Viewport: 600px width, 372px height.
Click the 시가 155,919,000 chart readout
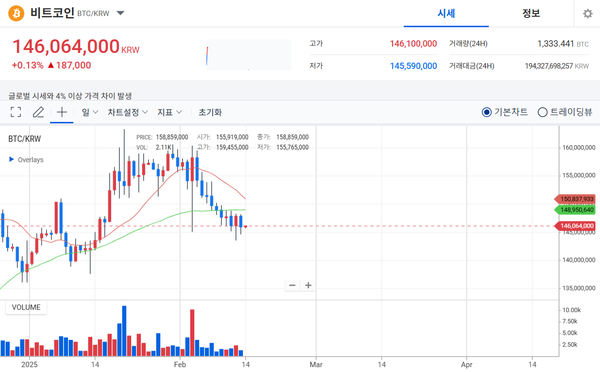pyautogui.click(x=223, y=137)
